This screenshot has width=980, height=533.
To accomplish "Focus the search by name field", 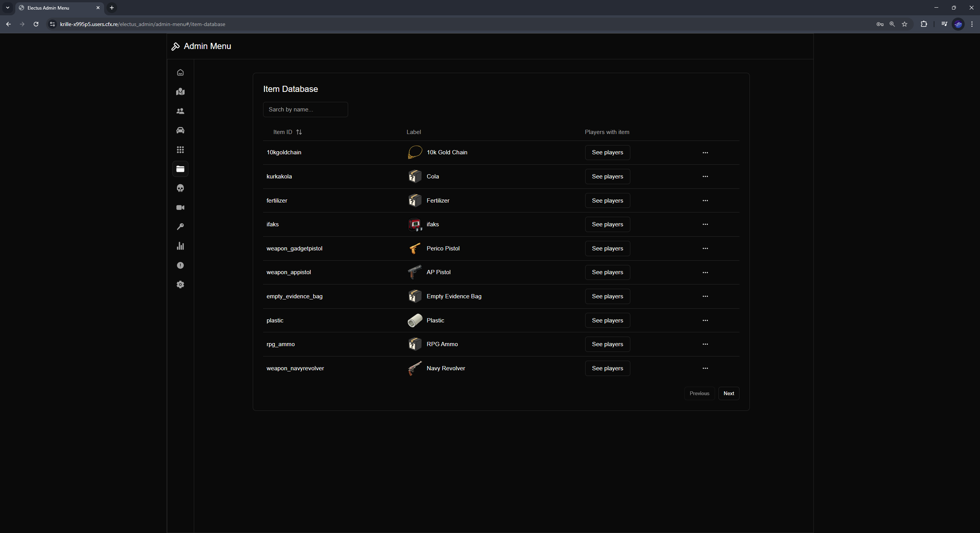I will pos(305,110).
